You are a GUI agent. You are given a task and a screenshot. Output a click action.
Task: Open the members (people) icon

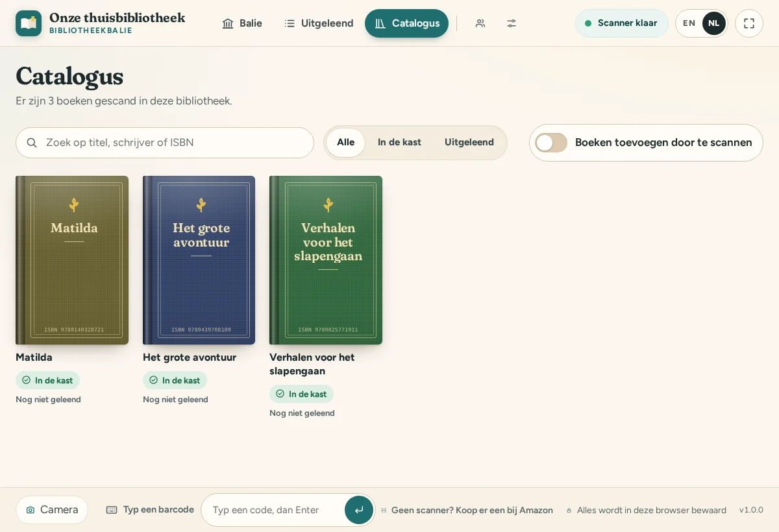pos(480,23)
